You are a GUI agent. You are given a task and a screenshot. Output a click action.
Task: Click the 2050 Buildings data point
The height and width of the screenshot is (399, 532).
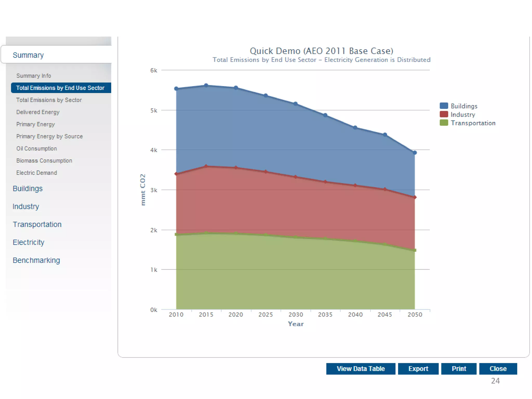pyautogui.click(x=415, y=153)
